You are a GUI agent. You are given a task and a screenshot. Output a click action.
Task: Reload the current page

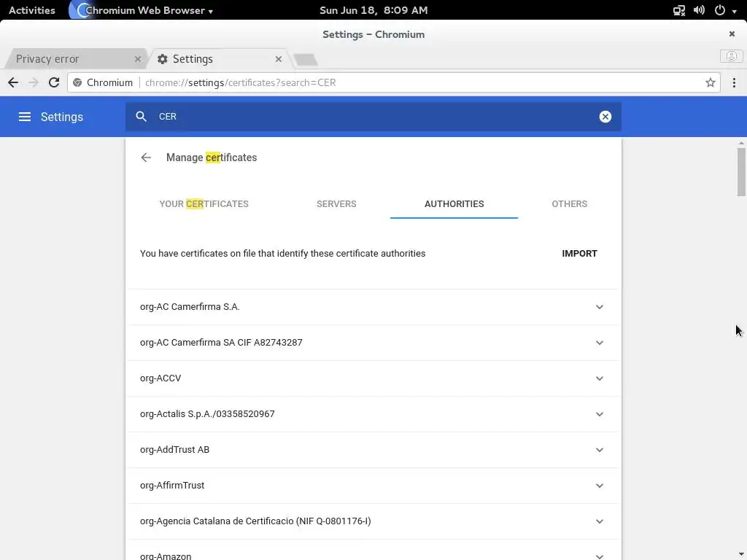54,82
